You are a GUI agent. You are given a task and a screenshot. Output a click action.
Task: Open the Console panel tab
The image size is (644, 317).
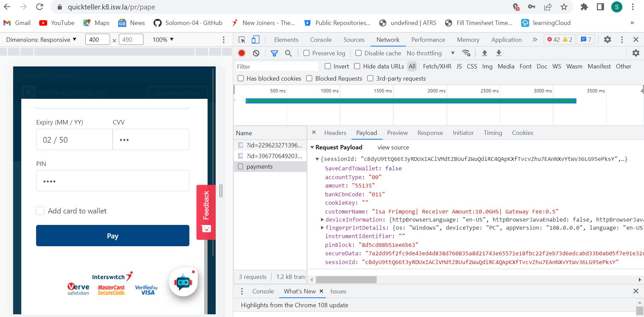pyautogui.click(x=321, y=40)
